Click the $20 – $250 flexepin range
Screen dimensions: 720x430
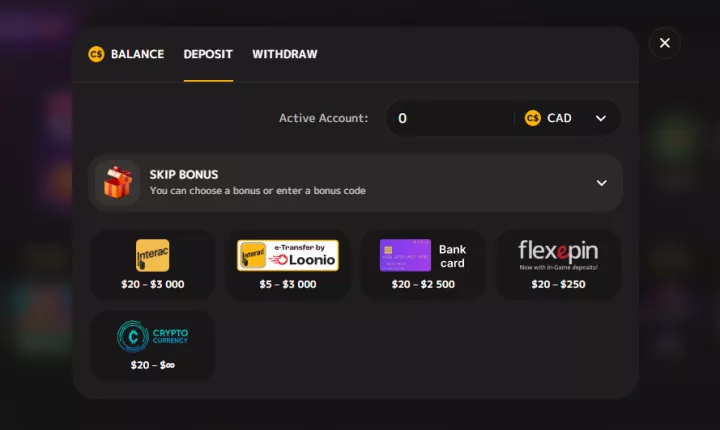point(558,284)
